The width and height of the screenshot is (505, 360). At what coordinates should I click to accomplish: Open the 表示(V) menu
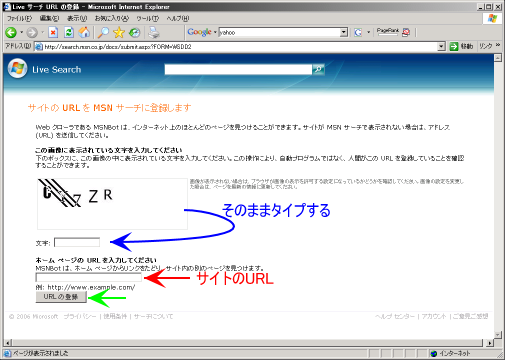(x=77, y=18)
